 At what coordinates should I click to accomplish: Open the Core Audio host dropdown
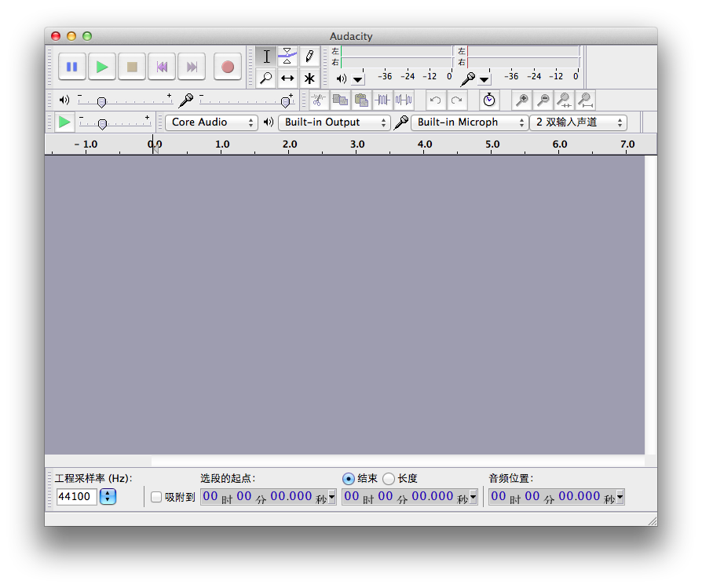(x=211, y=122)
